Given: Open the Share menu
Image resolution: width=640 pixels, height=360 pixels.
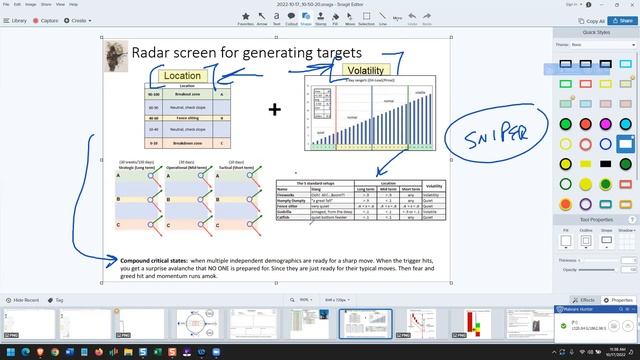Looking at the screenshot, I should pos(46,4).
